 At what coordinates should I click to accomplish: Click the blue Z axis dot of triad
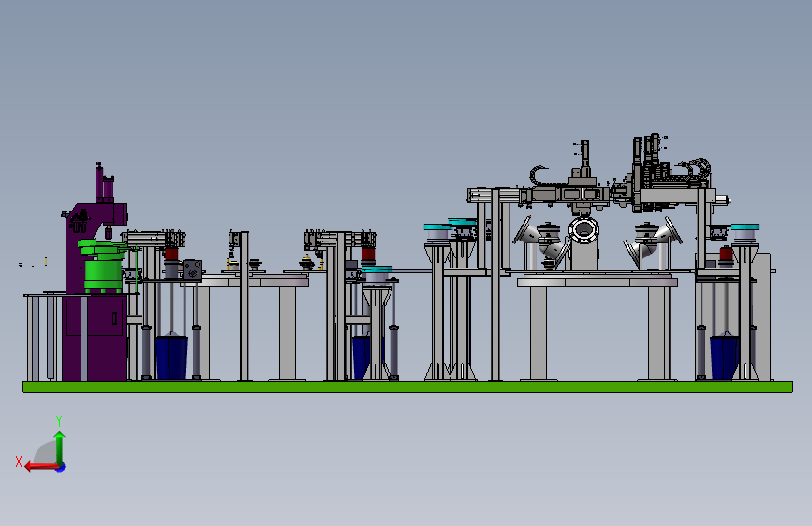pyautogui.click(x=61, y=468)
